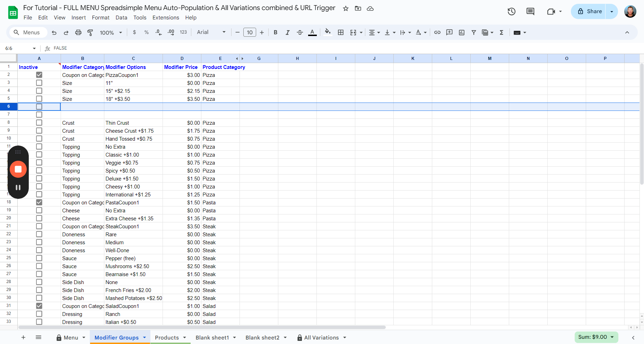Open vertical align dropdown
Screen dimensions: 644x344
point(390,32)
